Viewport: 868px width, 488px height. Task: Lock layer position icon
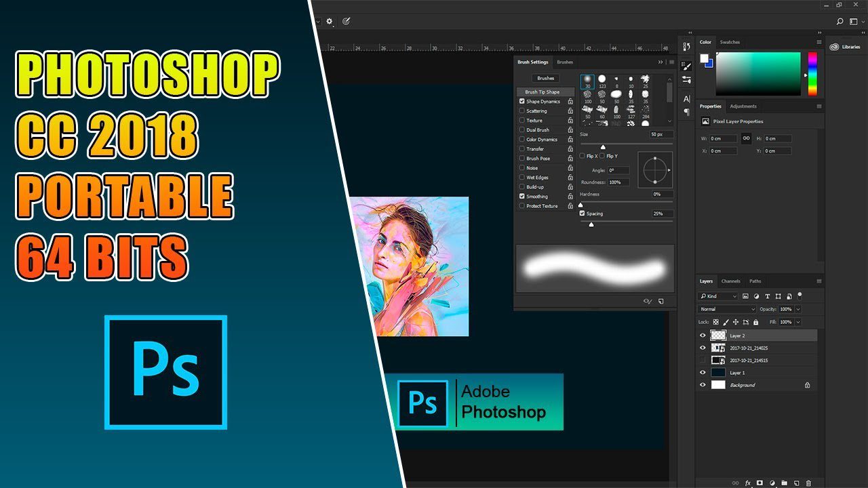[736, 322]
